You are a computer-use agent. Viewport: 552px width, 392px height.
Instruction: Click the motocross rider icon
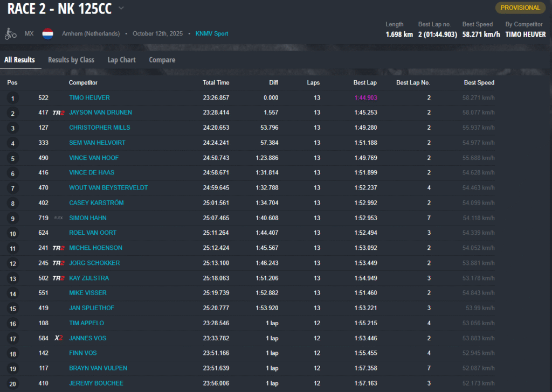coord(11,33)
